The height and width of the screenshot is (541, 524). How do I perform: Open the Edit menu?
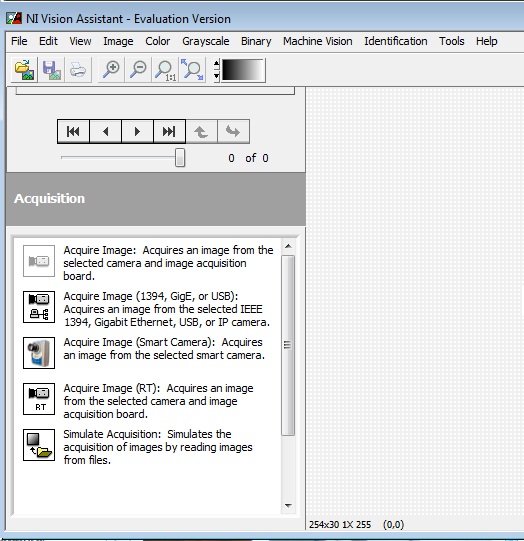[48, 41]
